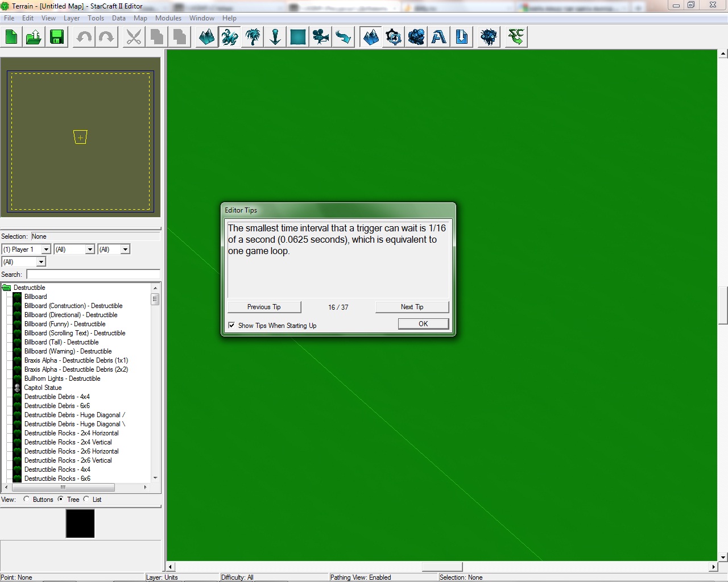Open the Triggers module gear icon
Viewport: 728px width, 582px height.
click(x=394, y=38)
